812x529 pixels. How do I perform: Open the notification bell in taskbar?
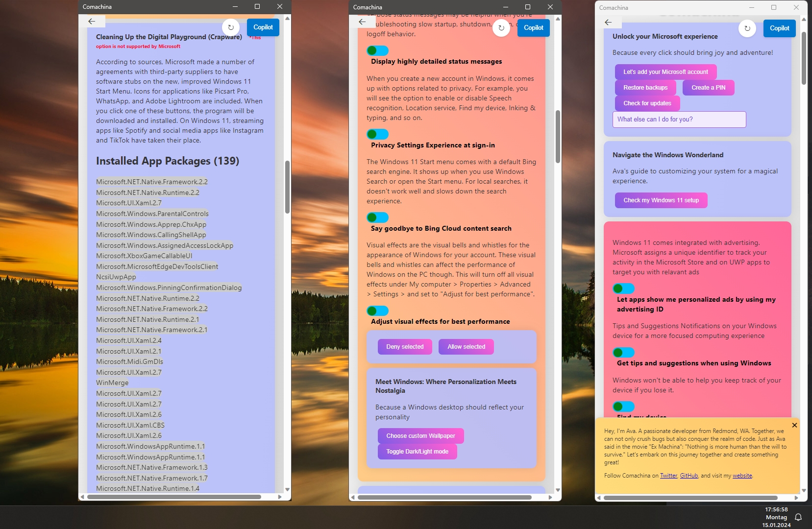click(x=798, y=517)
